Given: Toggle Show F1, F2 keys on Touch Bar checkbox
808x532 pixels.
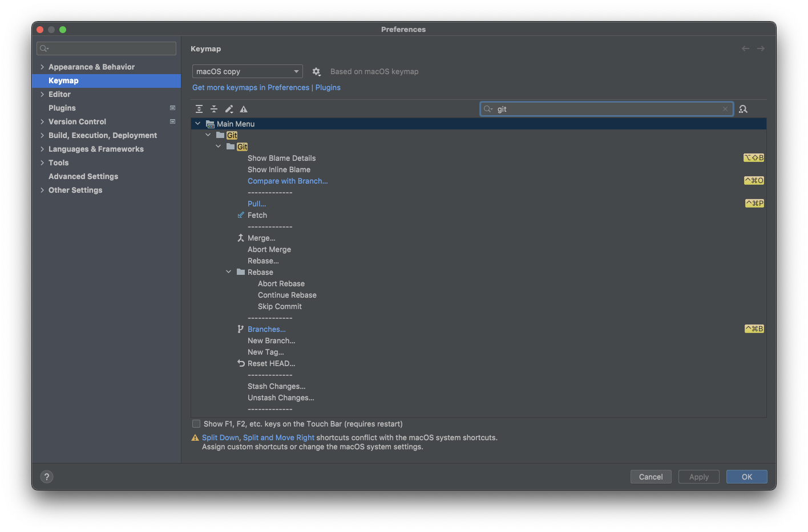Looking at the screenshot, I should pyautogui.click(x=196, y=424).
